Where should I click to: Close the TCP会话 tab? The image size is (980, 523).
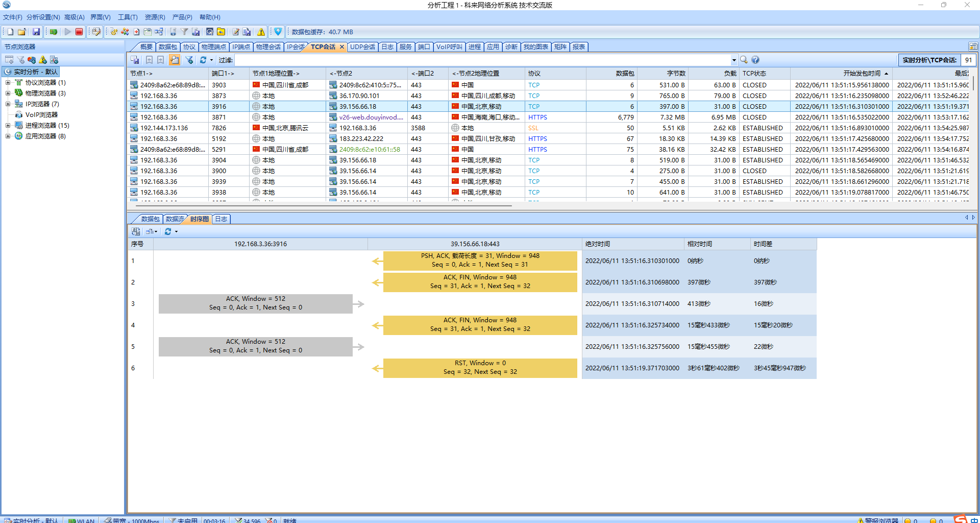coord(342,47)
